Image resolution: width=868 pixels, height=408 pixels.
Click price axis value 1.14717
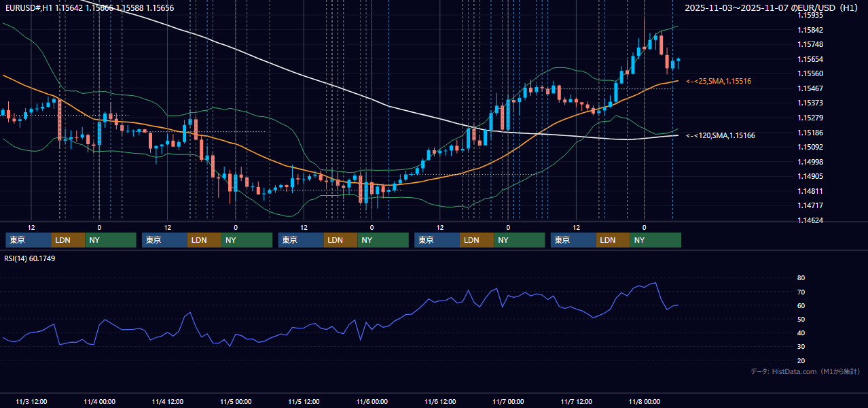(x=810, y=205)
